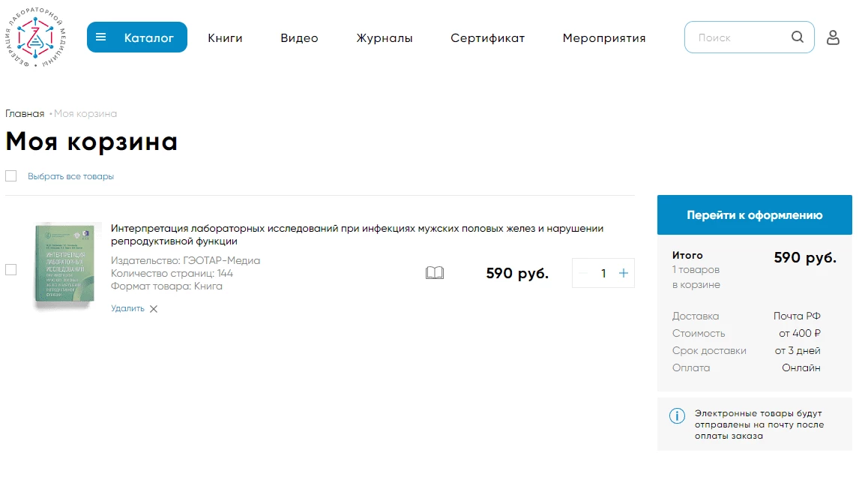Click the Federation of Laboratory Medicine logo
The image size is (868, 477).
[35, 37]
